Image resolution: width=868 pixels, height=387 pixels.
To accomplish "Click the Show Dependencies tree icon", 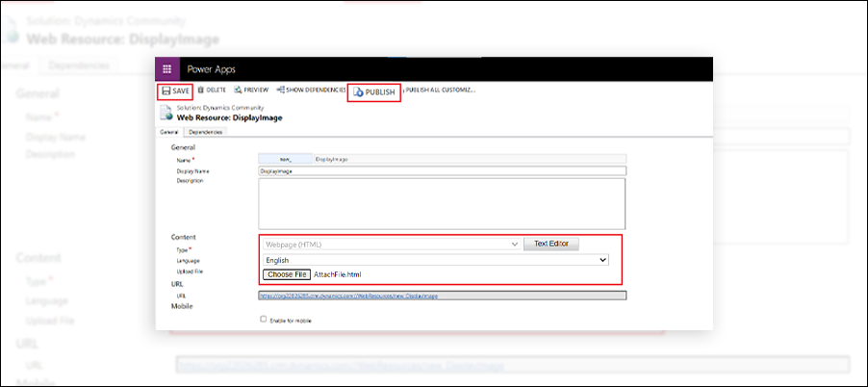I will click(x=280, y=90).
